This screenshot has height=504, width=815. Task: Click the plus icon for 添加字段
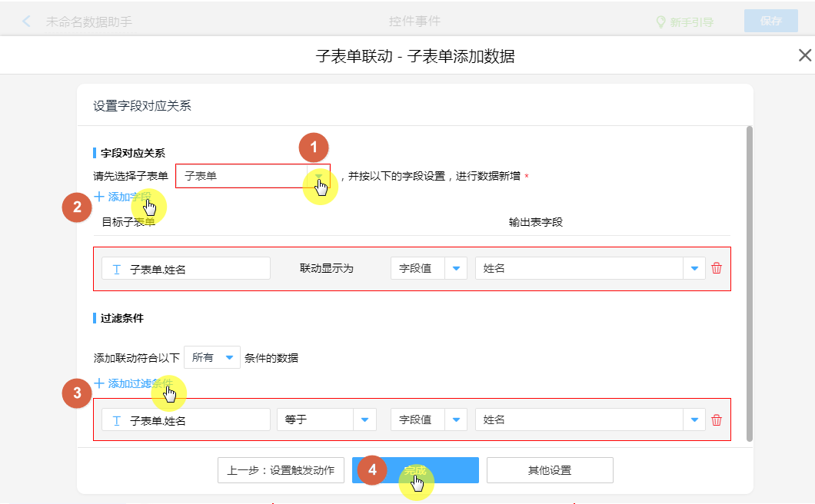tap(99, 197)
